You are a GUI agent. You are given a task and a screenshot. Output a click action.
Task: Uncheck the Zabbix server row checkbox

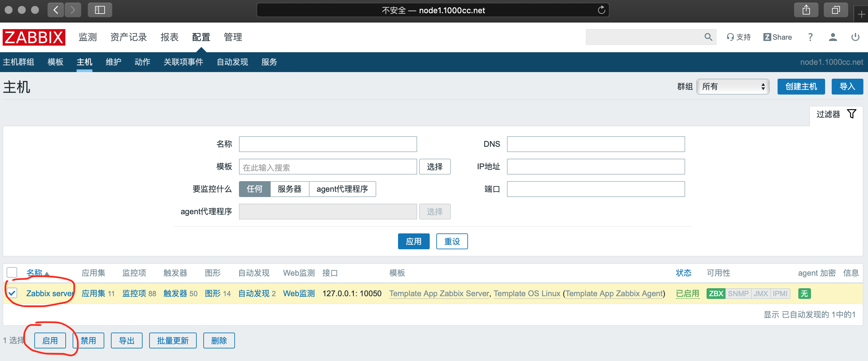(12, 293)
